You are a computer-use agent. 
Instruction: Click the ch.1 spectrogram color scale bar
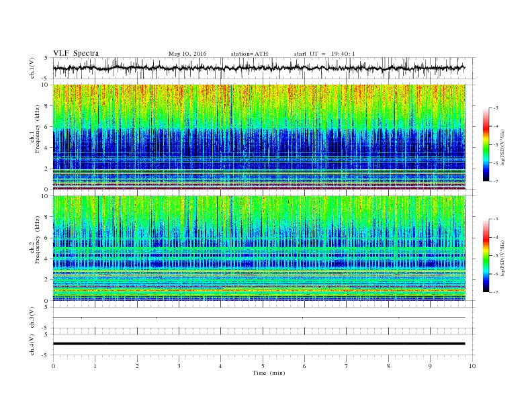486,144
